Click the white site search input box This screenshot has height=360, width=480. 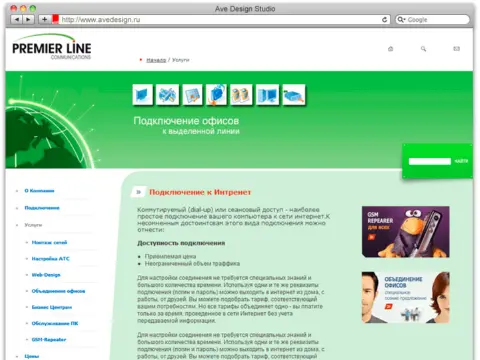[x=430, y=161]
